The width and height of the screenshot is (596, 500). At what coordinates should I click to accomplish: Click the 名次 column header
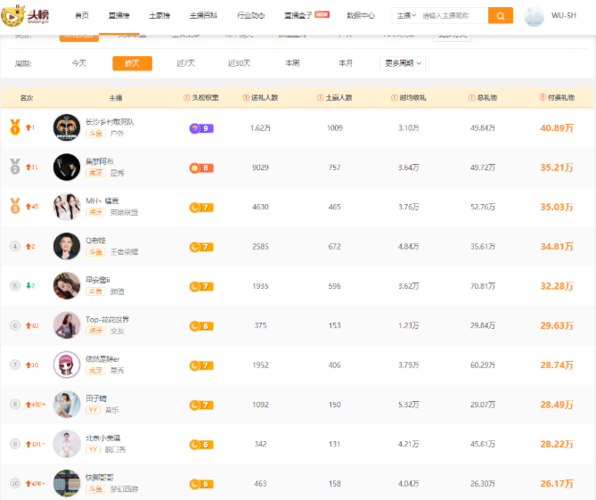(27, 98)
